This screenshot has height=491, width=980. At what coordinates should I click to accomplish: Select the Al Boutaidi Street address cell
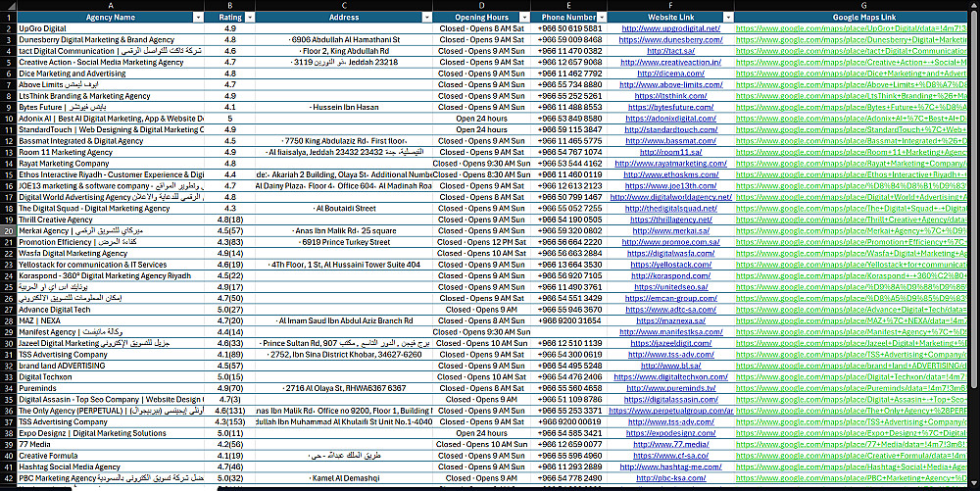click(344, 209)
